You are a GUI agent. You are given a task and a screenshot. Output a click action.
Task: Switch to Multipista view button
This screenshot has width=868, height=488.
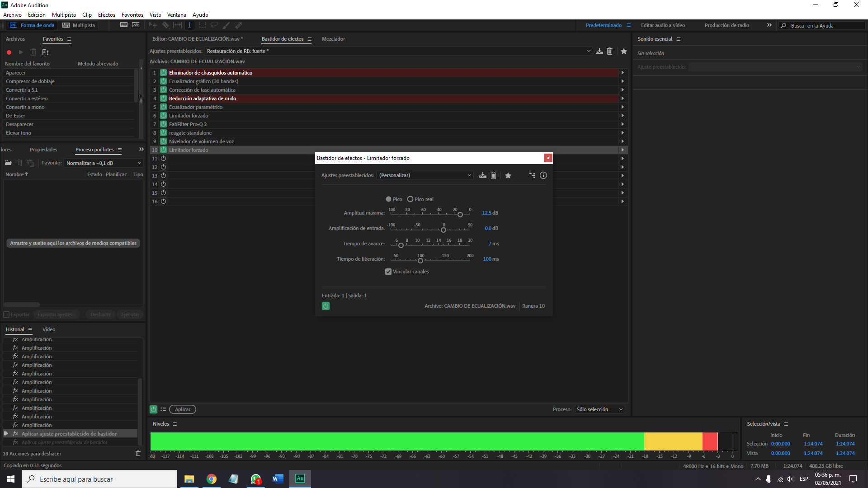coord(79,25)
